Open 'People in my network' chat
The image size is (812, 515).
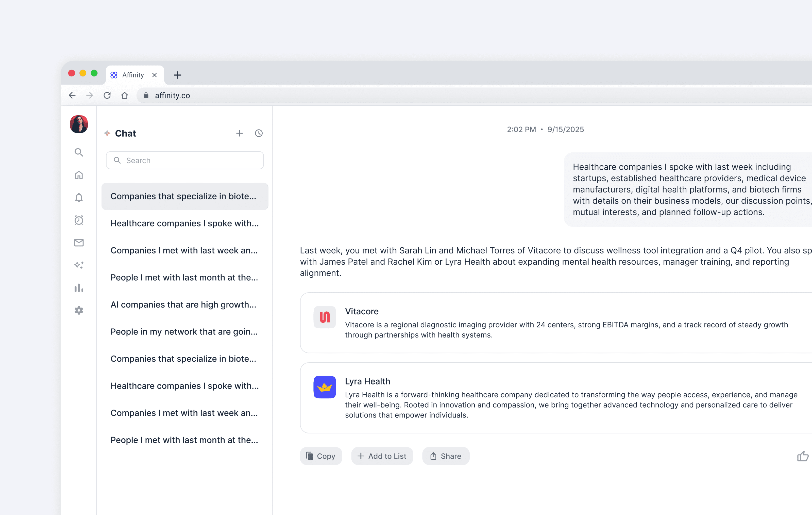pyautogui.click(x=184, y=332)
